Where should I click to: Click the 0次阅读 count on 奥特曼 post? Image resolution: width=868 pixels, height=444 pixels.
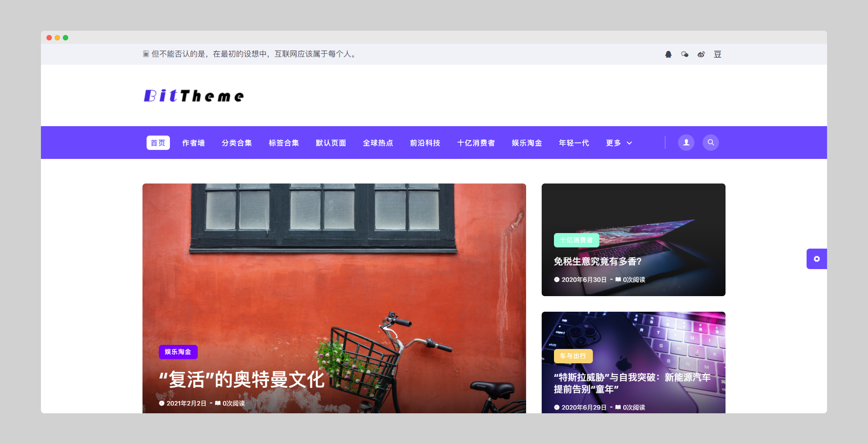point(233,403)
